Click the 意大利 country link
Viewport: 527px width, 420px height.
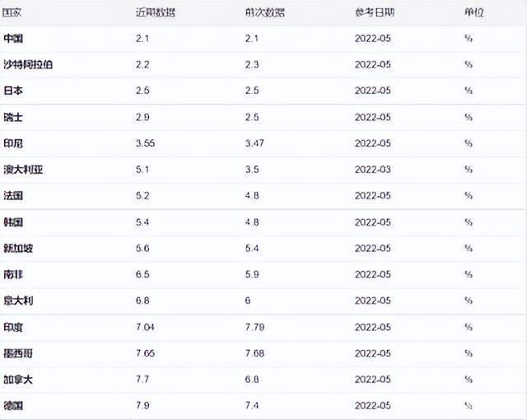point(18,301)
